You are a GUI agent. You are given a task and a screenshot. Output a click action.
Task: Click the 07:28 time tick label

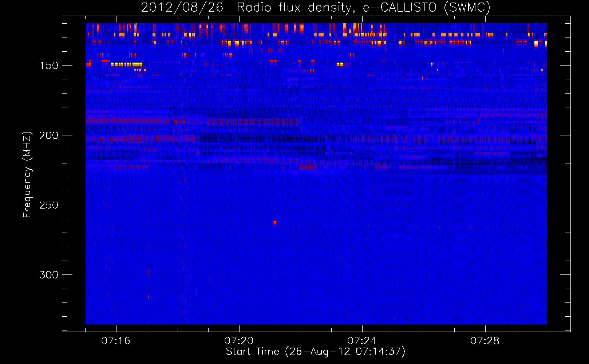[485, 341]
